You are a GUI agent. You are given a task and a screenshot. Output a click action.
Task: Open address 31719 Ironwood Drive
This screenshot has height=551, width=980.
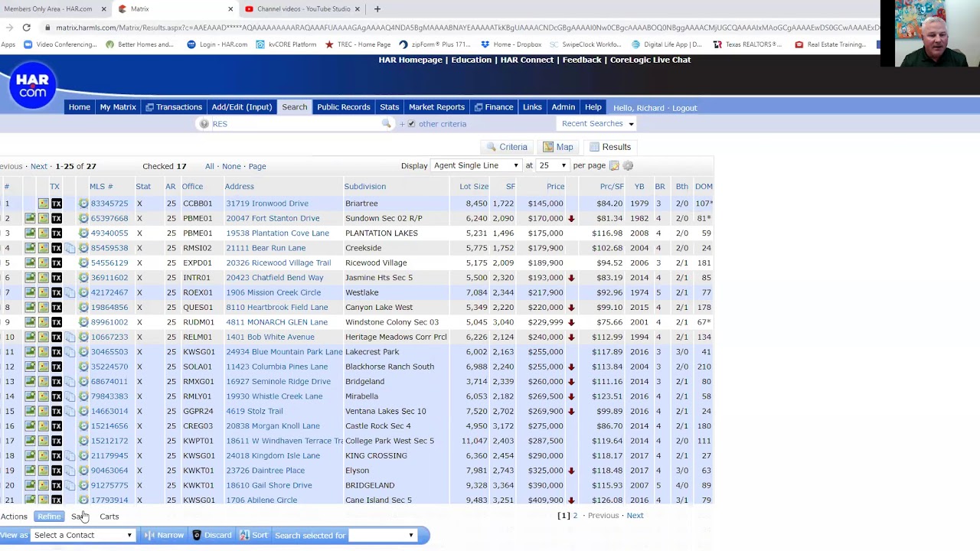267,204
